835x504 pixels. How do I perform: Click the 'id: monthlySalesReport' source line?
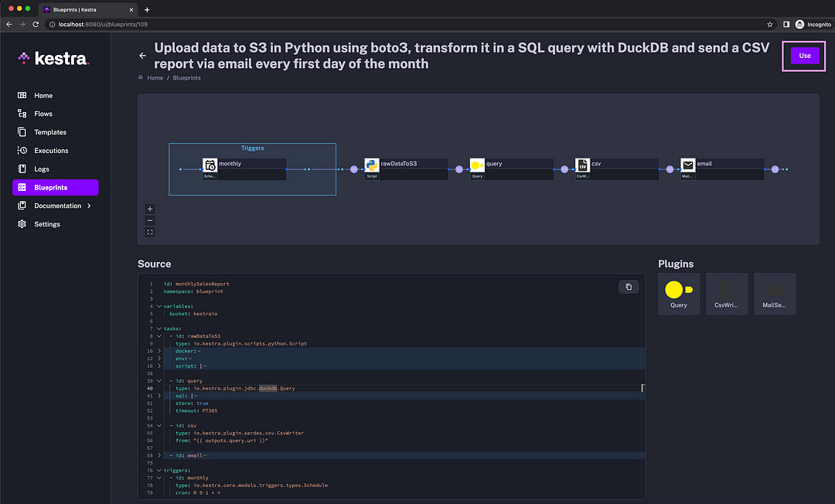click(x=196, y=284)
